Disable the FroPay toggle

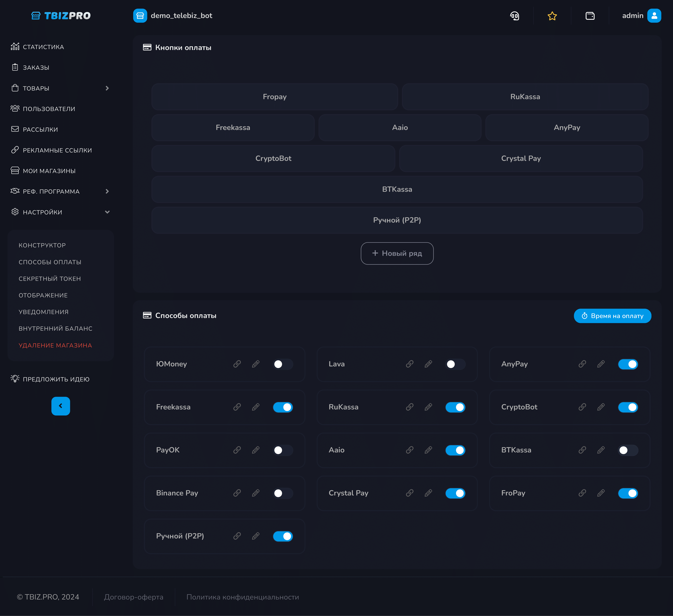pyautogui.click(x=628, y=493)
